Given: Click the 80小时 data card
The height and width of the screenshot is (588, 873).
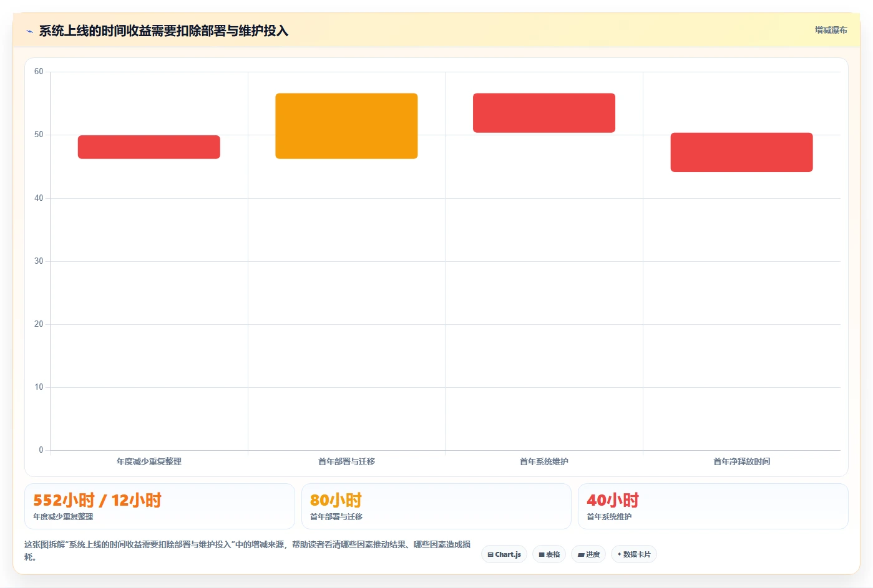Looking at the screenshot, I should (436, 506).
